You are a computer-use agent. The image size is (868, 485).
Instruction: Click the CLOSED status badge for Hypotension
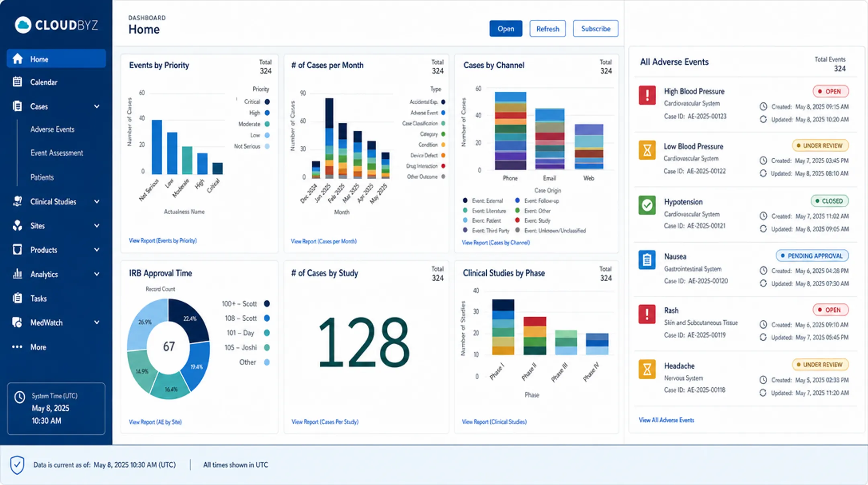point(829,201)
